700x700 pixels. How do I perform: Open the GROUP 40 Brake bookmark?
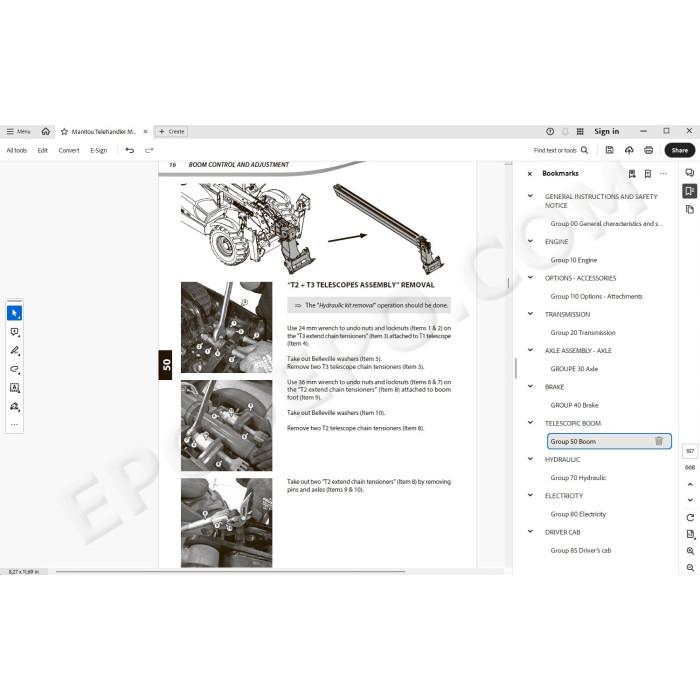coord(575,405)
